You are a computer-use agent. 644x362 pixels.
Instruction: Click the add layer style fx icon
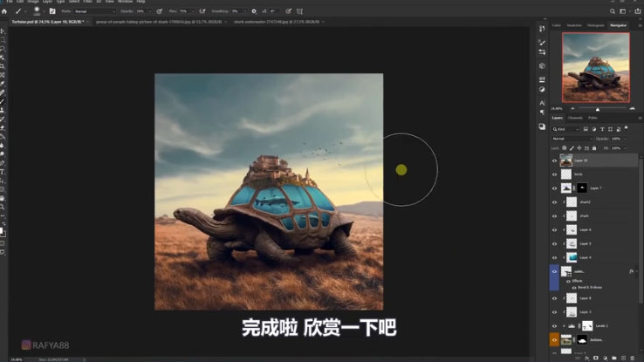(x=586, y=358)
